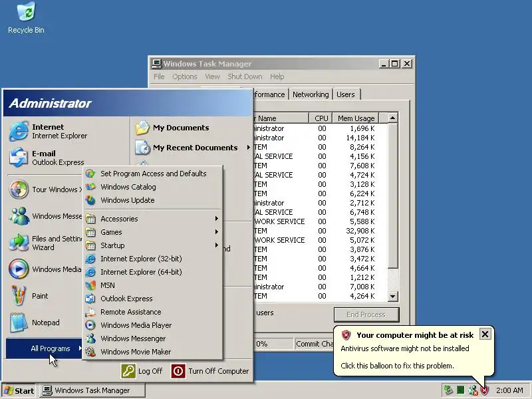
Task: Select the process row with 32,908 K
Action: tap(320, 231)
